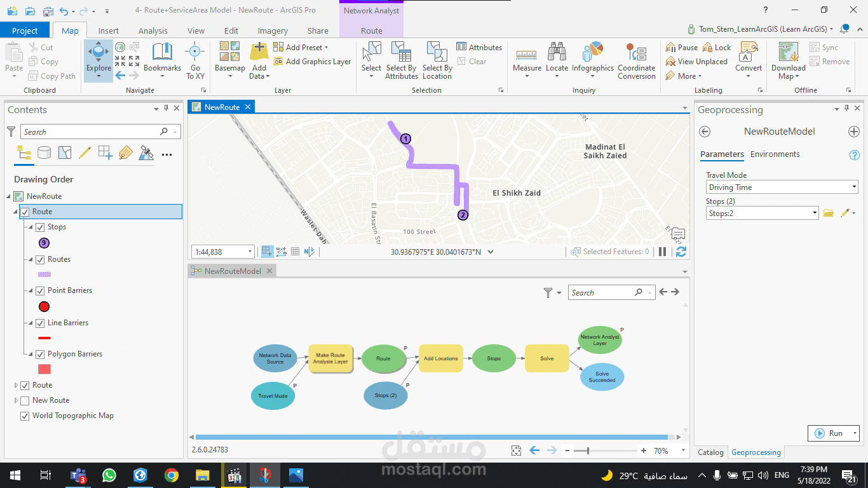Open the map scale dropdown
The width and height of the screenshot is (868, 488).
pos(250,252)
